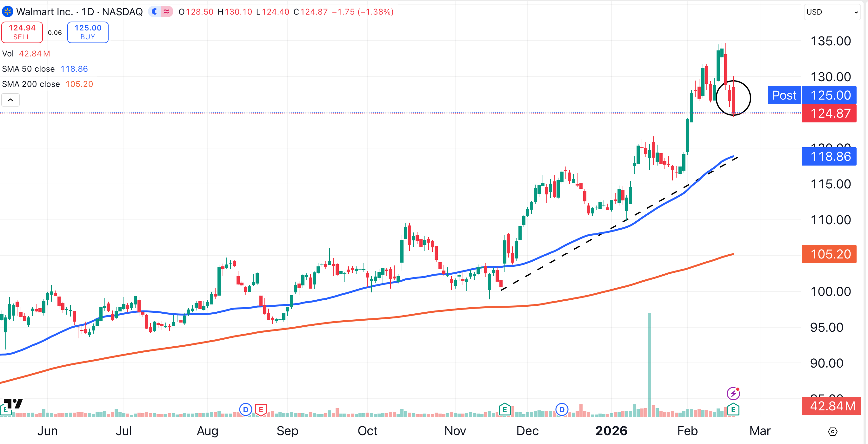Open the USD currency dropdown
The height and width of the screenshot is (444, 868).
(831, 12)
